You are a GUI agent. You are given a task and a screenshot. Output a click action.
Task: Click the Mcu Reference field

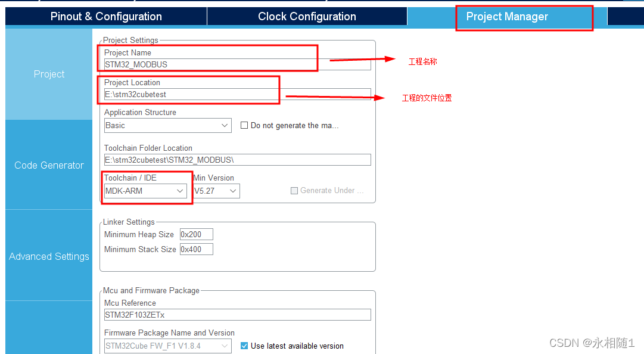[x=237, y=315]
